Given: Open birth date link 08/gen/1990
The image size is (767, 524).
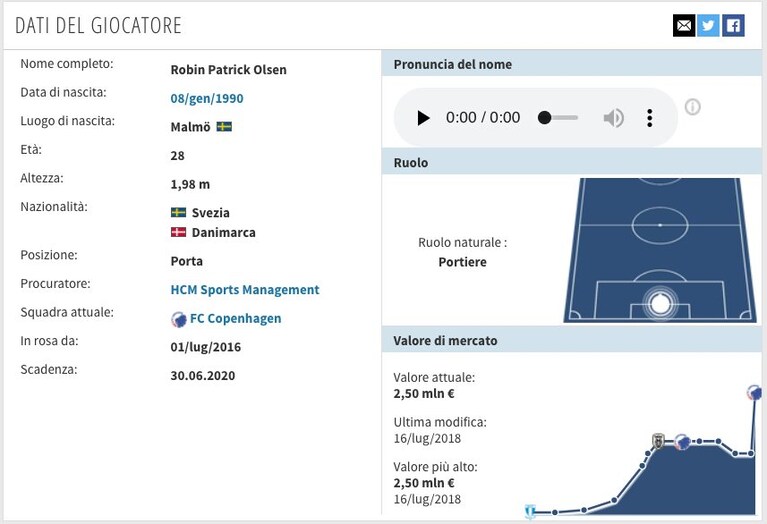Looking at the screenshot, I should pos(206,98).
